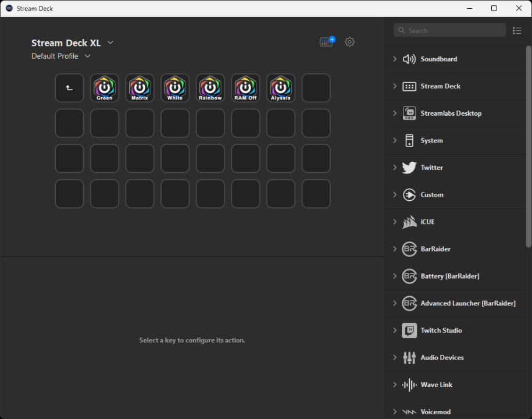The image size is (532, 419).
Task: Select the Rainbow iCUE key
Action: coord(210,88)
